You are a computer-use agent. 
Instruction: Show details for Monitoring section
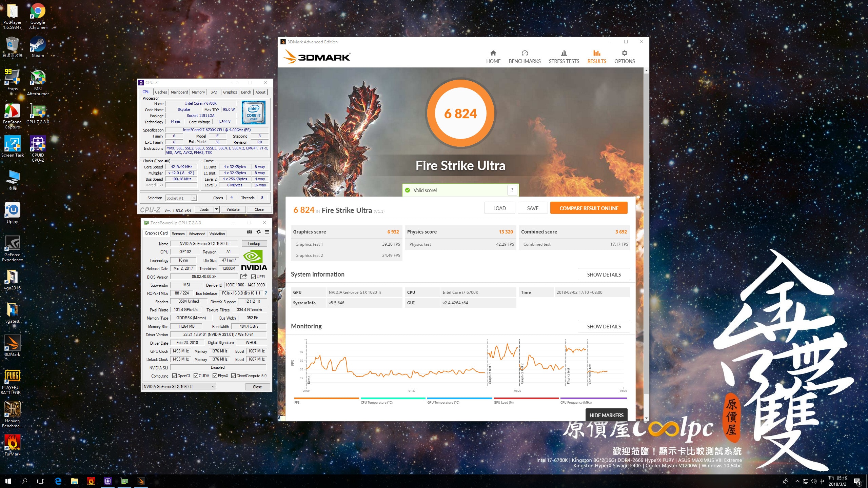604,326
